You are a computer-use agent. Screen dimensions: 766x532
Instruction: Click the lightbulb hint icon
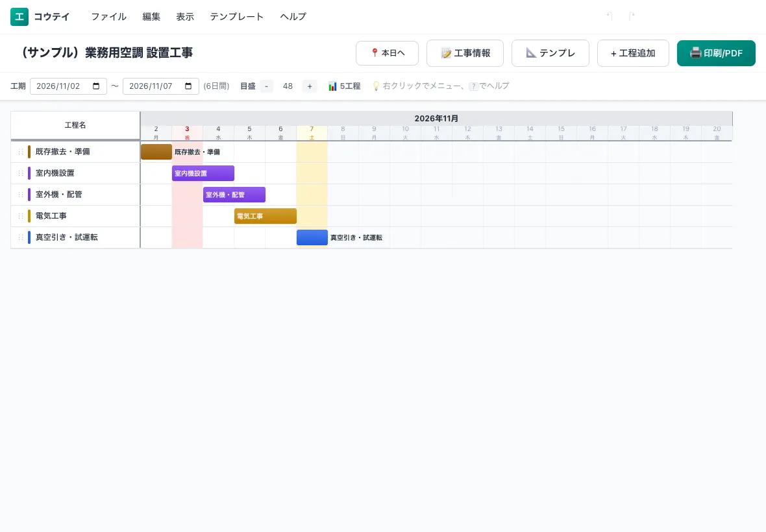[376, 86]
